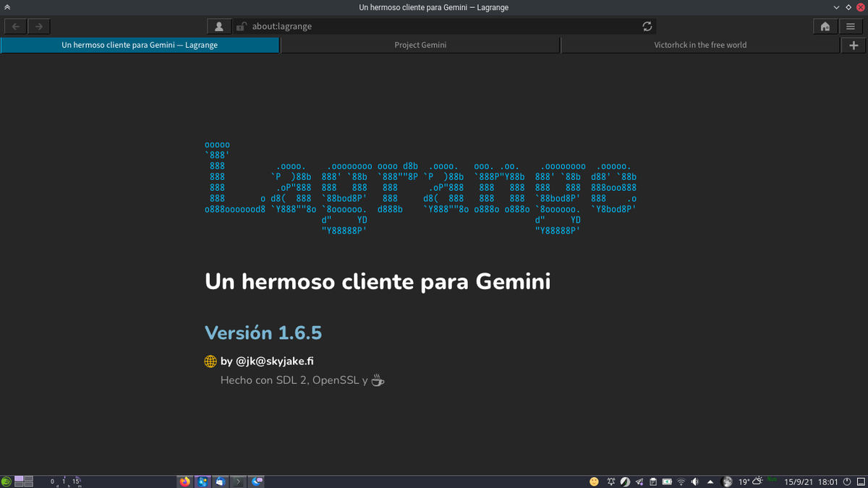
Task: Launch Firefox from the taskbar
Action: click(x=184, y=481)
